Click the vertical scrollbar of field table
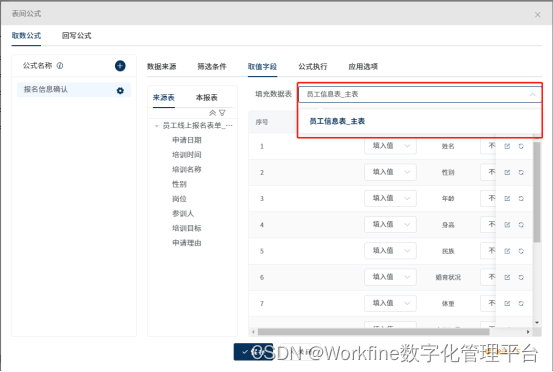553x372 pixels. [537, 192]
